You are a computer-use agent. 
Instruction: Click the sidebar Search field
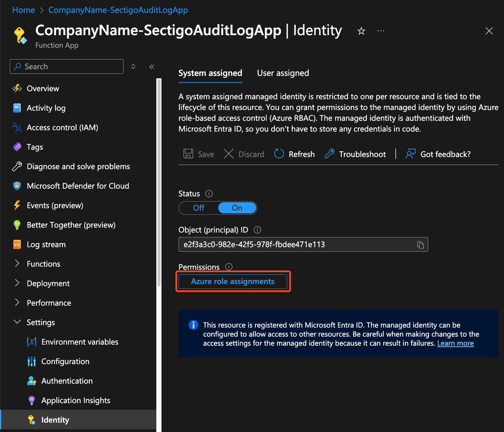click(x=66, y=66)
